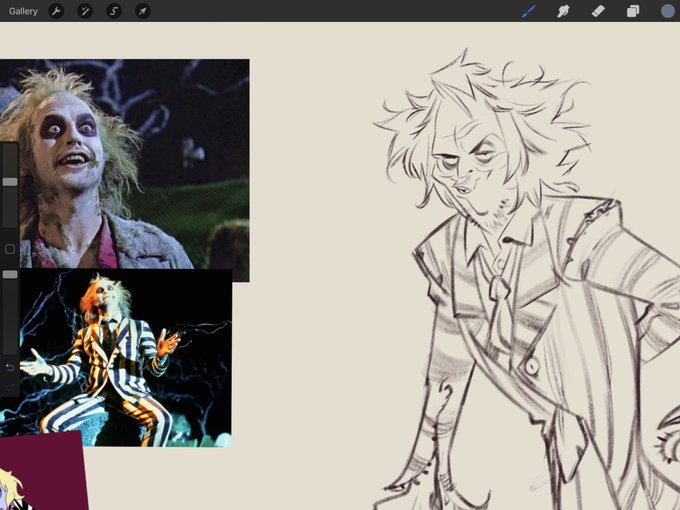Undo the last stroke
This screenshot has width=680, height=510.
(10, 368)
